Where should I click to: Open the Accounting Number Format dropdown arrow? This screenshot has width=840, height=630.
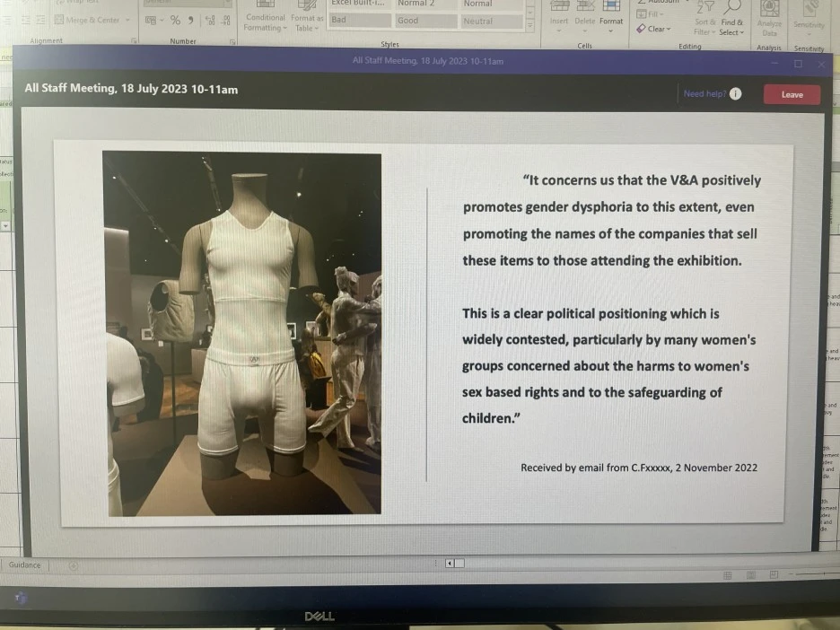pos(162,21)
